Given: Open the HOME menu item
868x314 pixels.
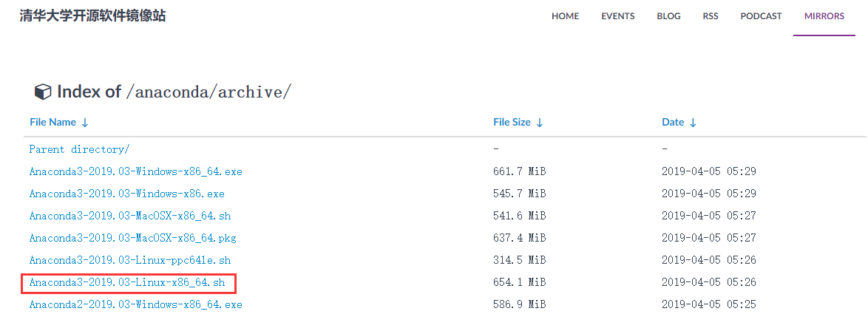Looking at the screenshot, I should [x=565, y=16].
